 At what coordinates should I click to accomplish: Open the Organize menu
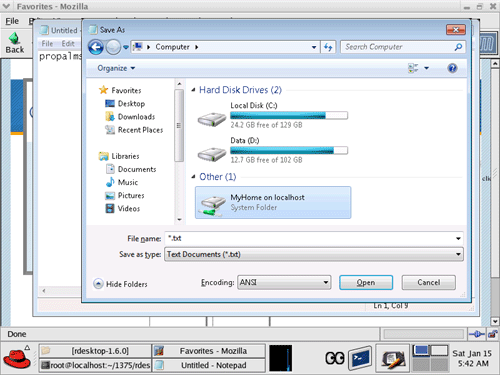click(116, 68)
